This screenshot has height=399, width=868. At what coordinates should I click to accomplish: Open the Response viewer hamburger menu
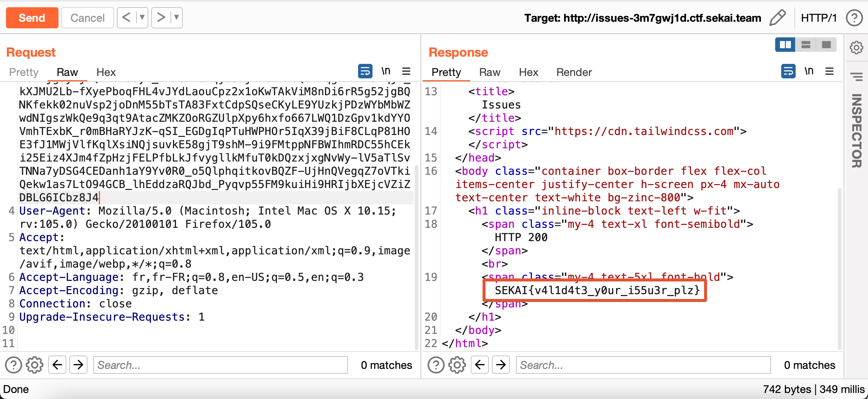click(x=829, y=71)
